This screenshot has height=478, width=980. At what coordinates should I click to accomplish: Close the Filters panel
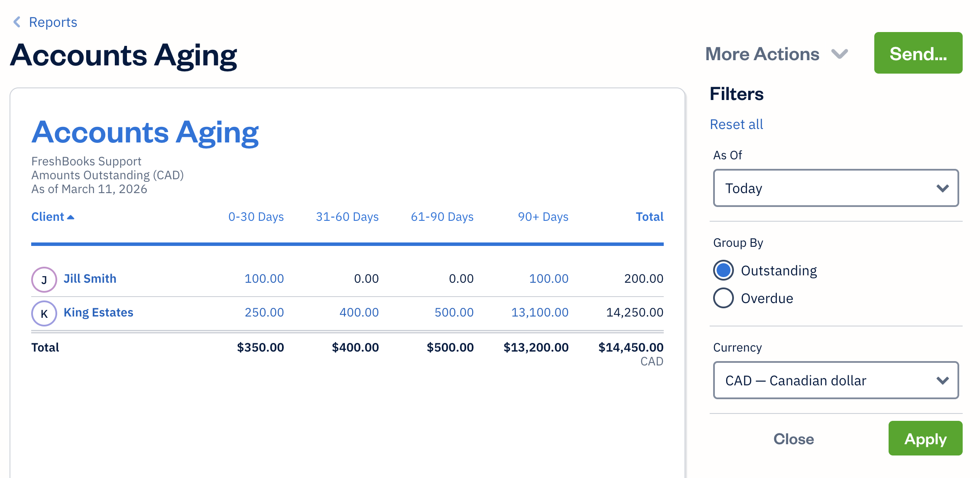point(793,438)
